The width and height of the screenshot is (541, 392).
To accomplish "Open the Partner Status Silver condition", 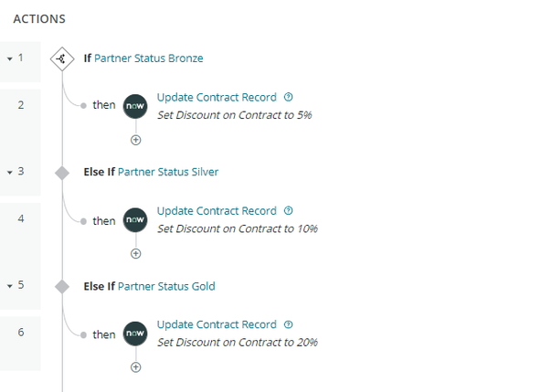I will point(168,172).
